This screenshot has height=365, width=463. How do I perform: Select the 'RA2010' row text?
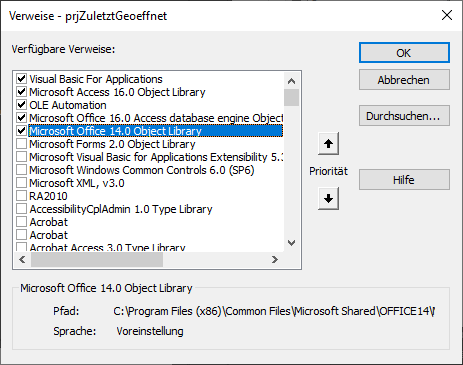tap(48, 196)
